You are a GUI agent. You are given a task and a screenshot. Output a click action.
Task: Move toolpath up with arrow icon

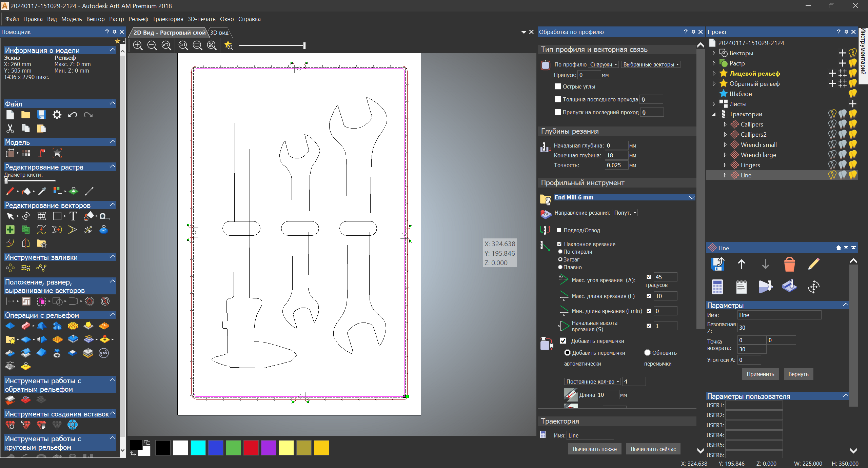(741, 264)
